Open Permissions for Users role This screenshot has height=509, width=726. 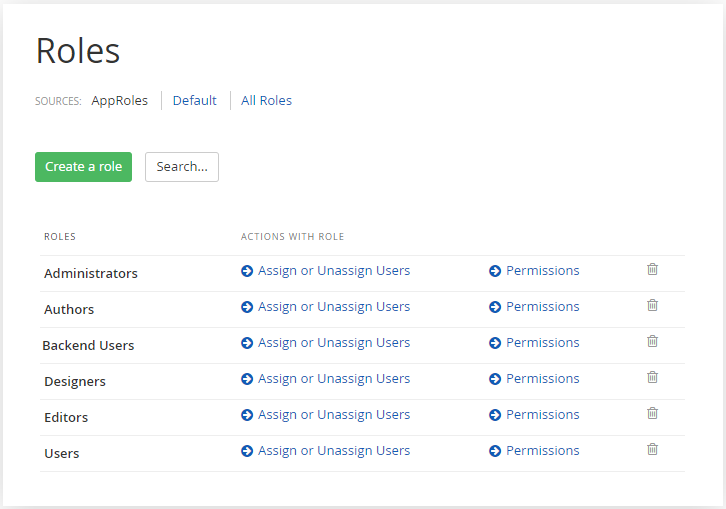coord(542,451)
